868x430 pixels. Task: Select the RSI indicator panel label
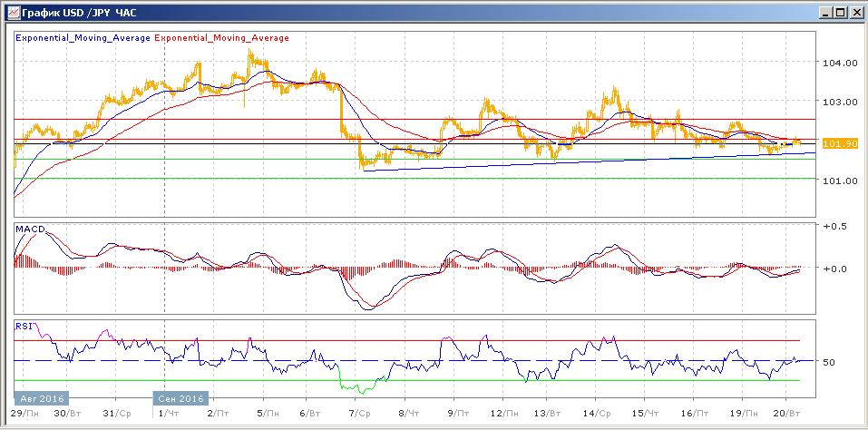coord(24,325)
